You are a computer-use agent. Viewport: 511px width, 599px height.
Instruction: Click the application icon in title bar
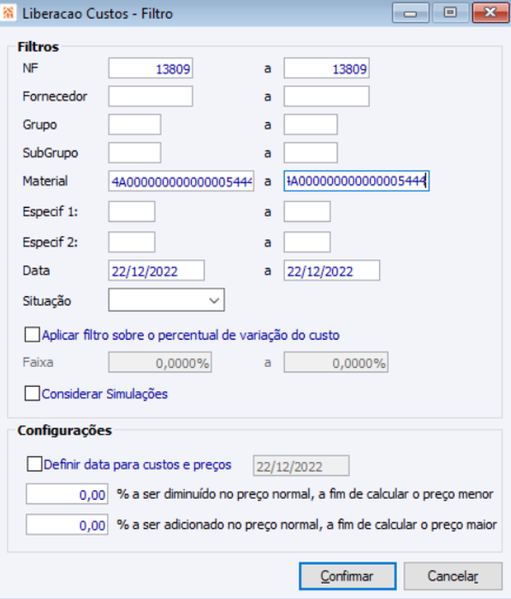coord(8,12)
